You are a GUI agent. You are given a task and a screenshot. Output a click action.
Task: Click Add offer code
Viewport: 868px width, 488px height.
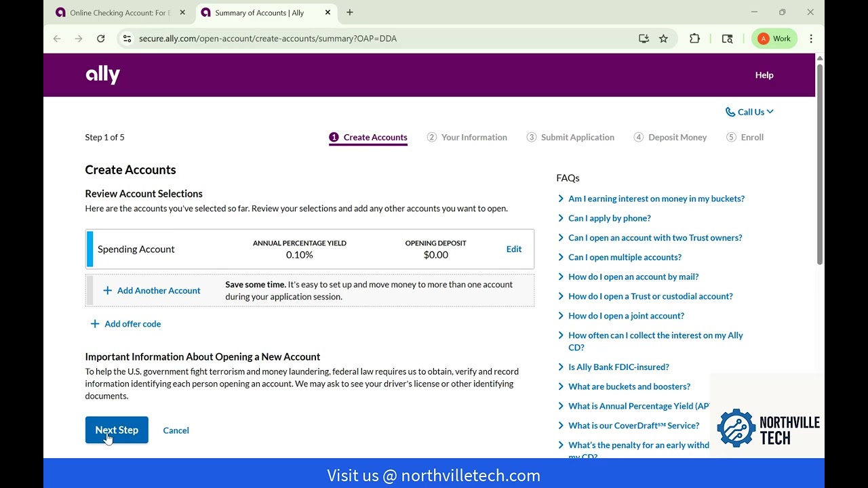[133, 324]
